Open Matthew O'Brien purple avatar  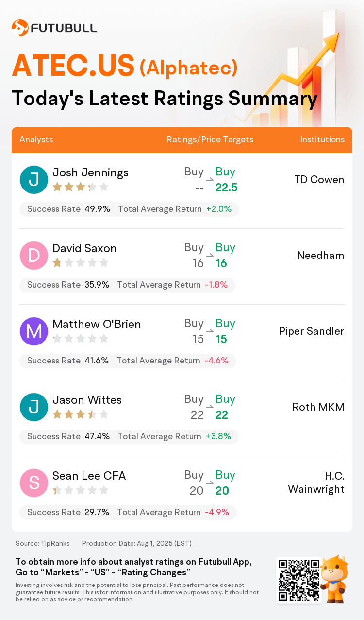click(x=34, y=331)
